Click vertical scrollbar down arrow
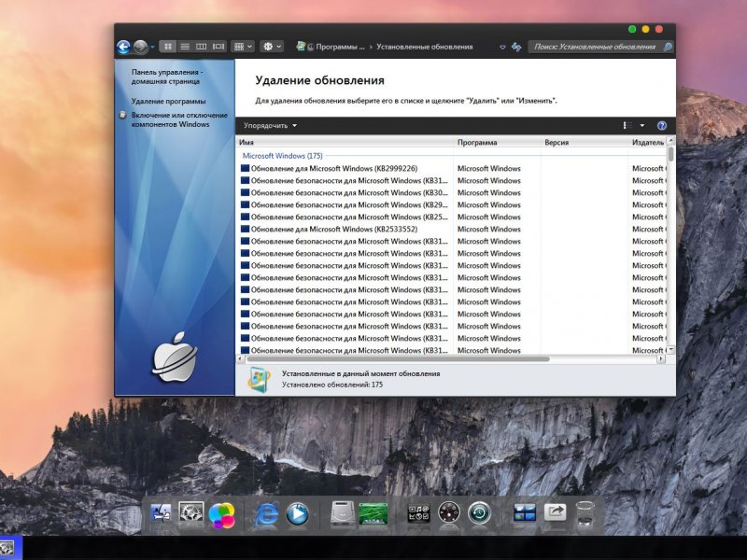 click(670, 350)
